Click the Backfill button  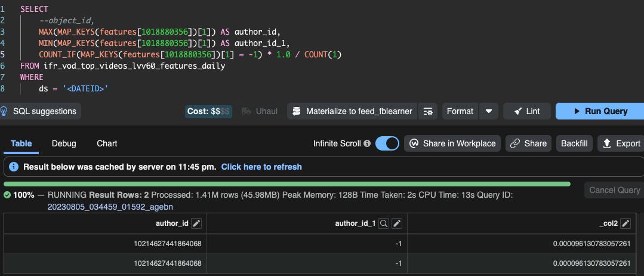(574, 143)
